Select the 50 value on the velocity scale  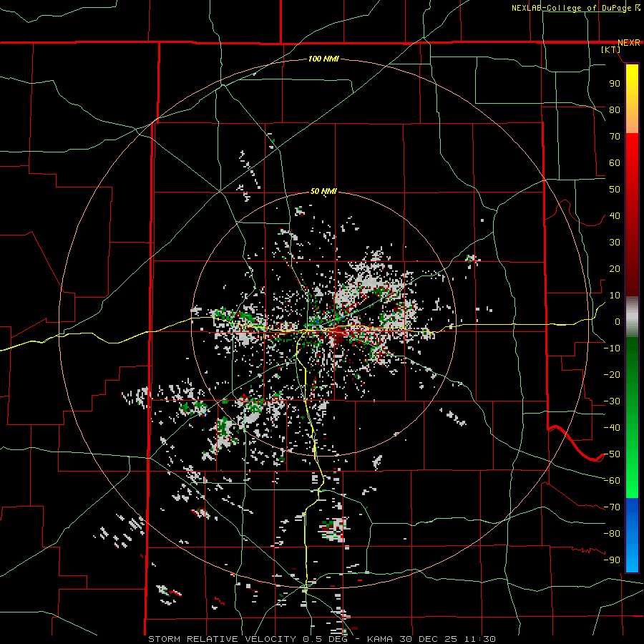[615, 190]
